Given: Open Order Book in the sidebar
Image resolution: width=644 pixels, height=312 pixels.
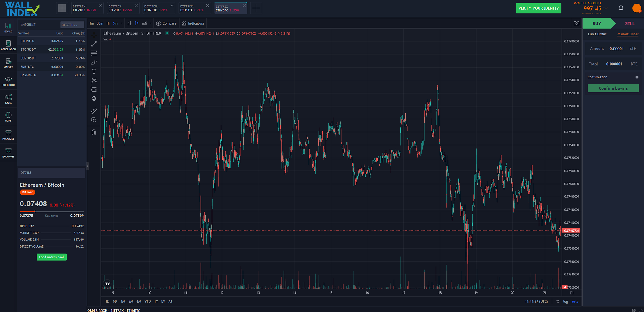Looking at the screenshot, I should click(8, 45).
